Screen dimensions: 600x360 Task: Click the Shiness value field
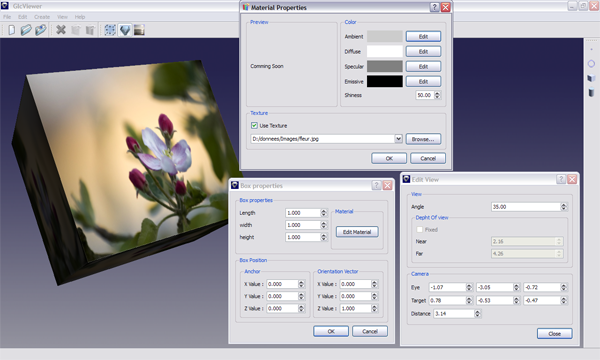425,95
